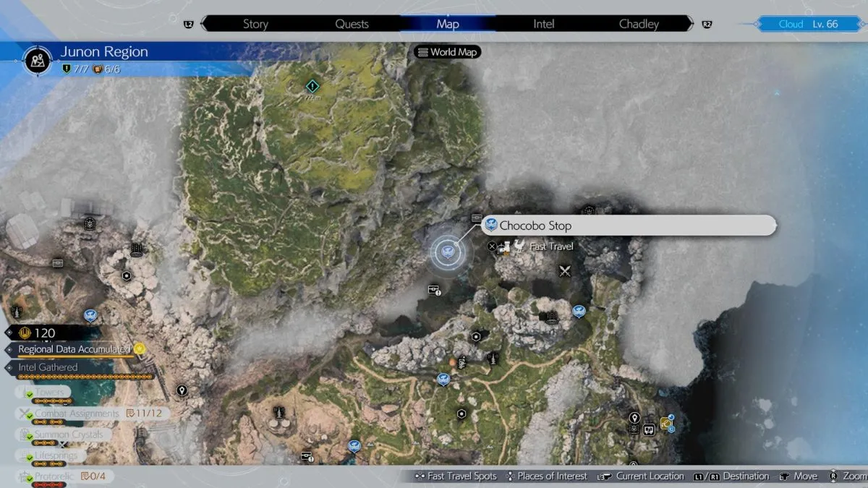Click the yellow orb ending the Regional Data bar
Image resolution: width=868 pixels, height=488 pixels.
[140, 349]
